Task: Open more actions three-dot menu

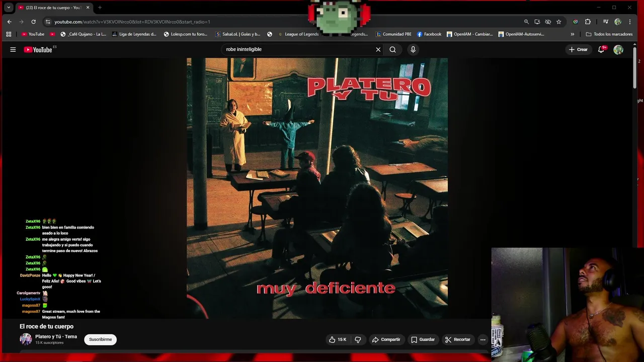Action: coord(483,339)
